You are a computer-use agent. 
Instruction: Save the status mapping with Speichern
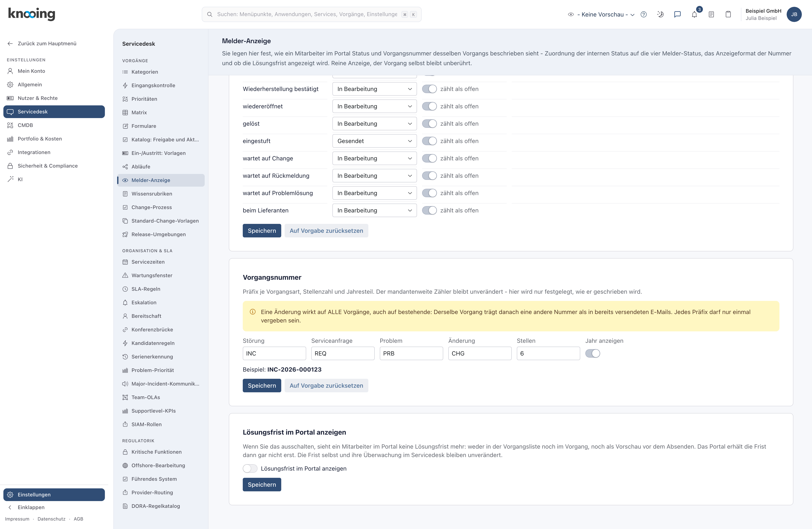pyautogui.click(x=262, y=231)
